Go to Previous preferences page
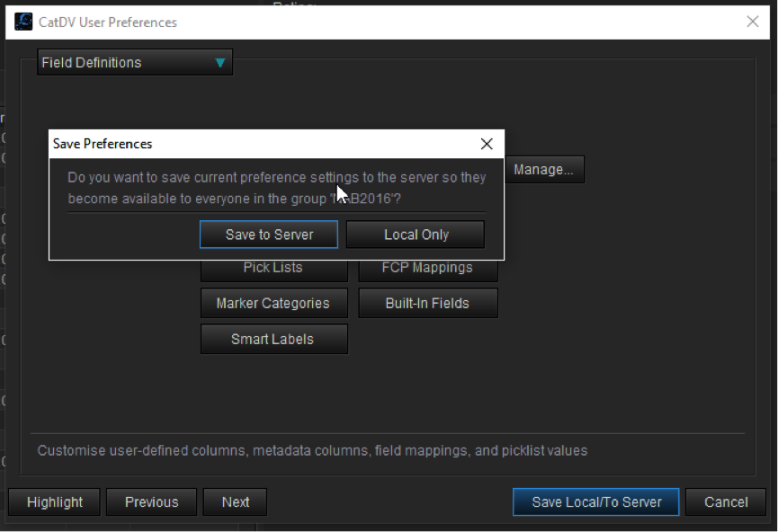 point(151,501)
